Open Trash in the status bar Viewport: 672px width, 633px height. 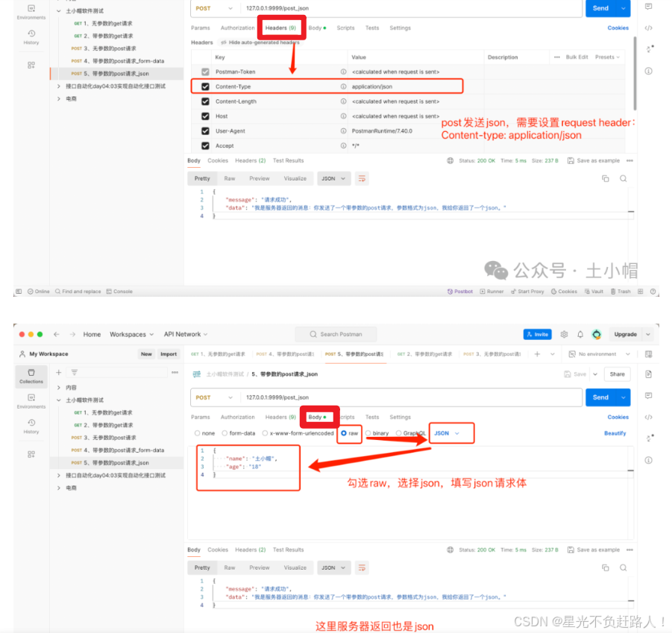point(621,292)
